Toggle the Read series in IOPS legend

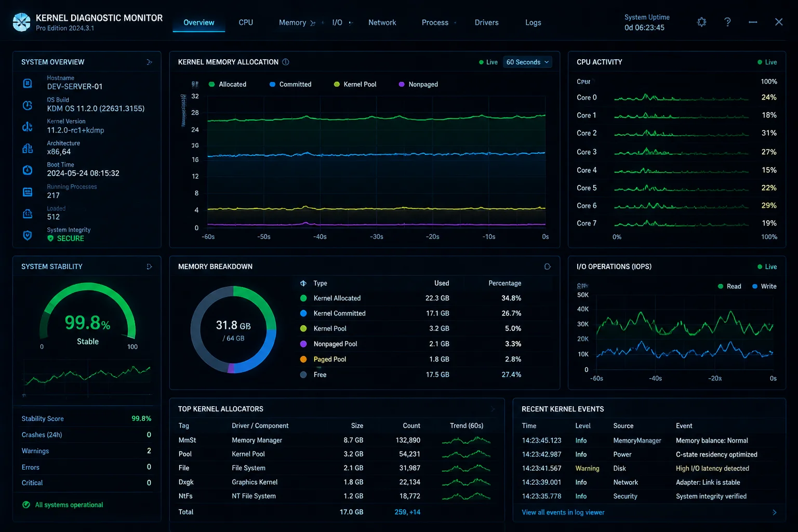pos(729,286)
